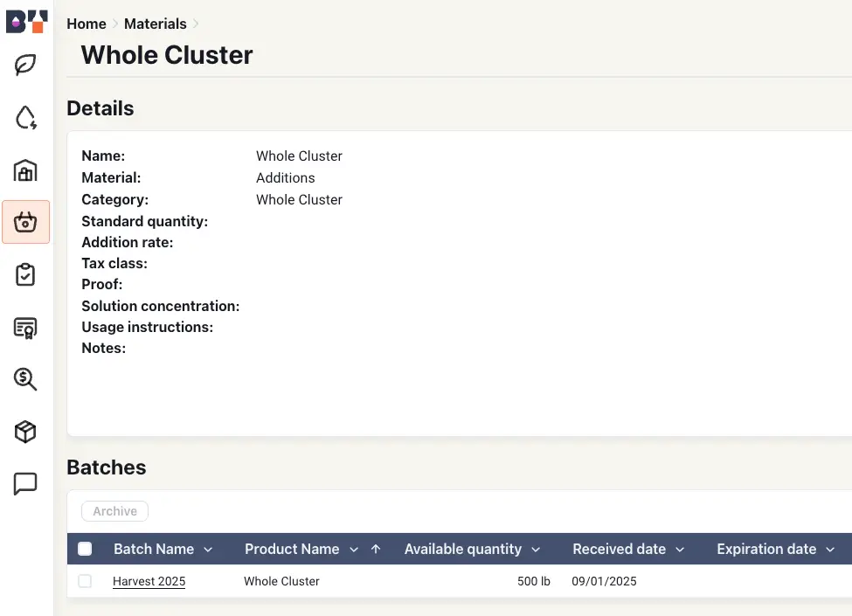The height and width of the screenshot is (616, 852).
Task: Toggle the select-all batches checkbox
Action: (x=85, y=549)
